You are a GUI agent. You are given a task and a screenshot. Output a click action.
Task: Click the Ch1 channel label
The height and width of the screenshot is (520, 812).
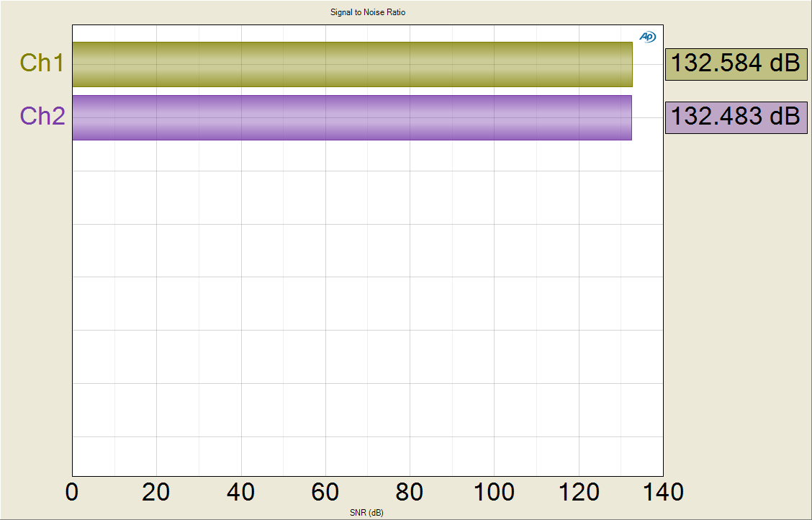pyautogui.click(x=42, y=63)
